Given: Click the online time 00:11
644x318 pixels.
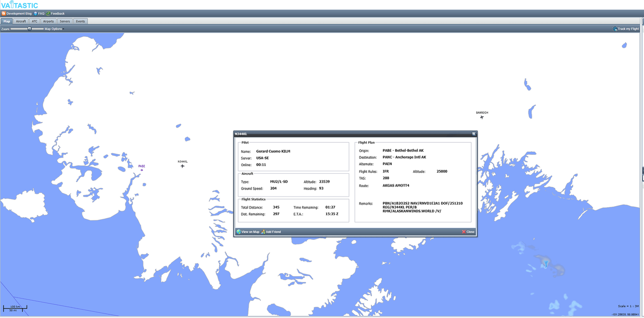Looking at the screenshot, I should [x=261, y=165].
